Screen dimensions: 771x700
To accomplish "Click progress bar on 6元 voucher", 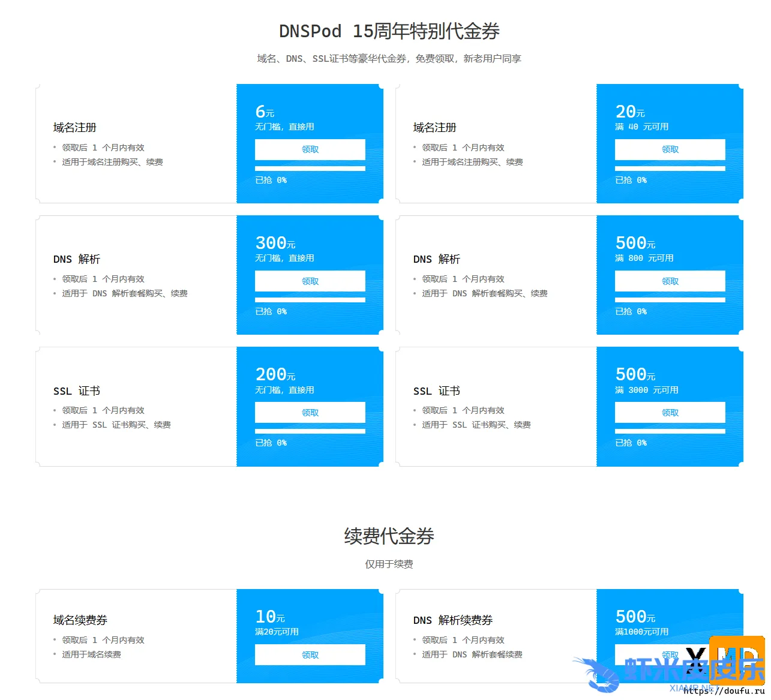I will pyautogui.click(x=310, y=169).
